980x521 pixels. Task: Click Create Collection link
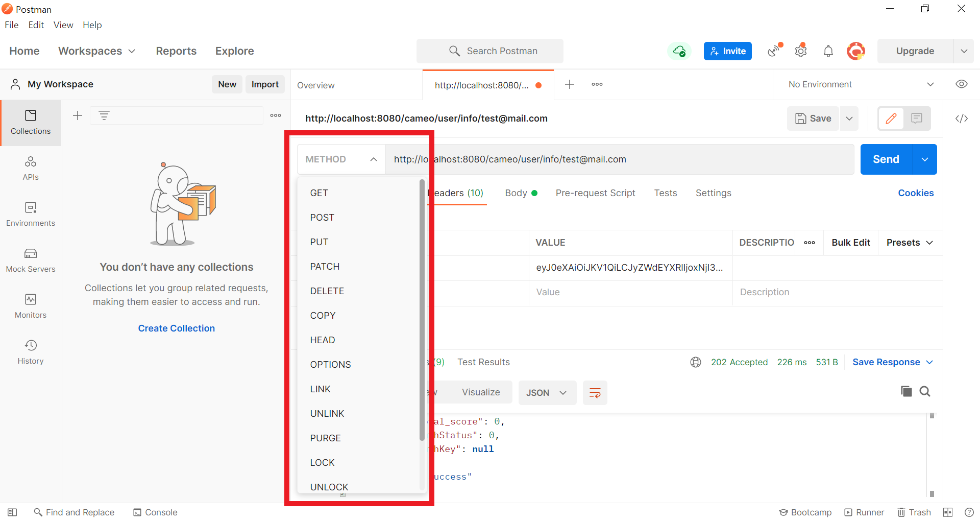point(177,328)
